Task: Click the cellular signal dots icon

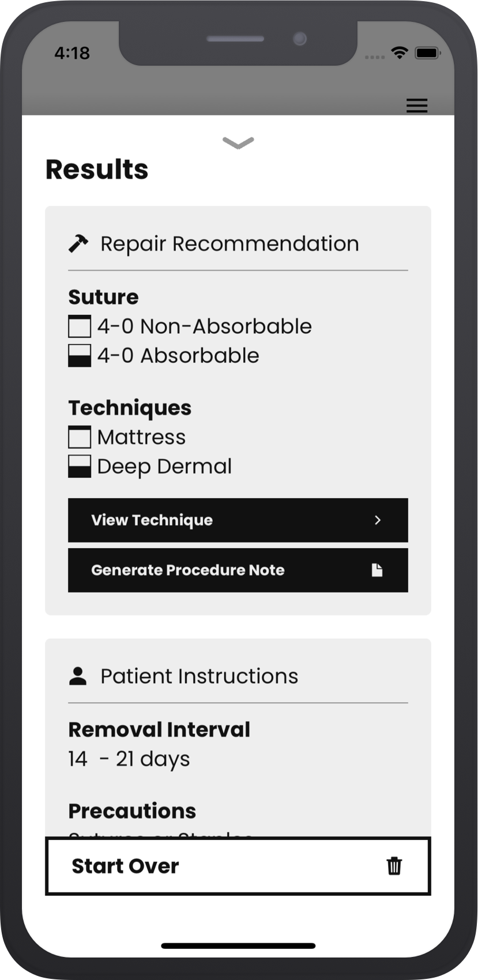Action: click(375, 57)
